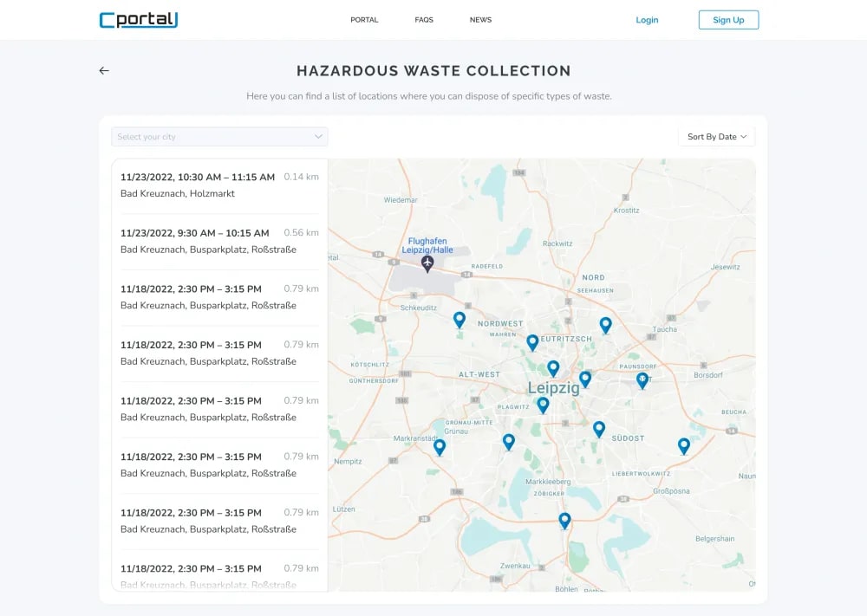Open the FAQS menu item

[x=424, y=20]
